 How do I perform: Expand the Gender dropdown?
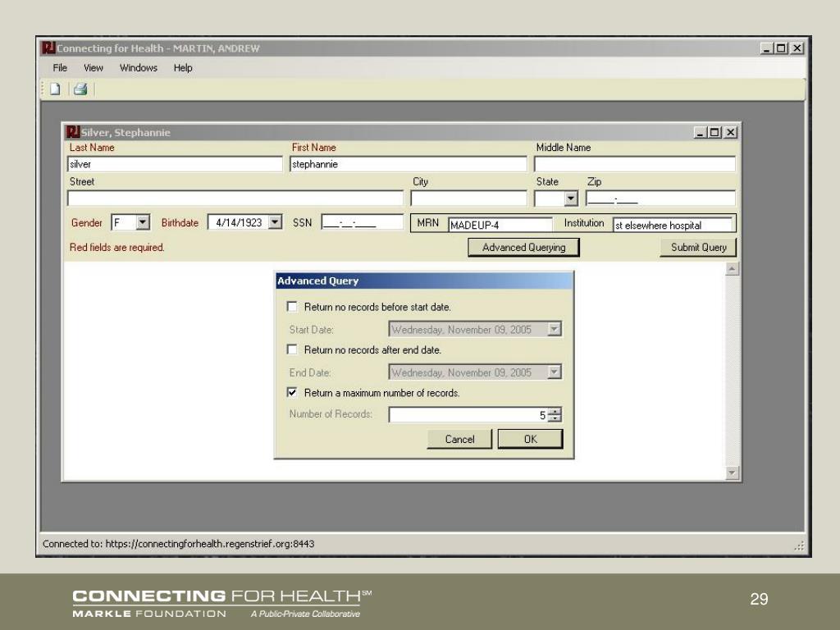tap(143, 222)
